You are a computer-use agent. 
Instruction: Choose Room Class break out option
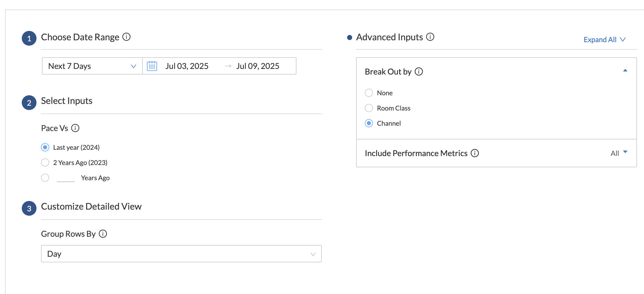pos(369,108)
